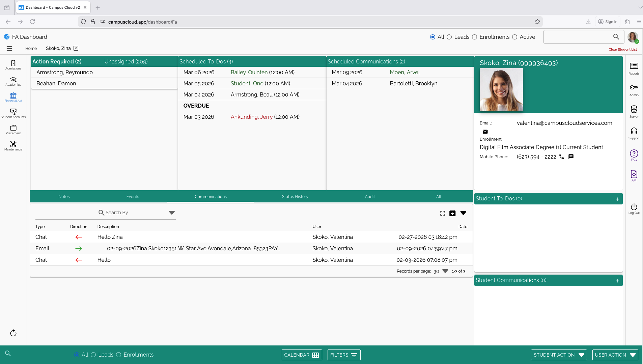The image size is (643, 364).
Task: Select the Financial Aid sidebar icon
Action: coord(13,97)
